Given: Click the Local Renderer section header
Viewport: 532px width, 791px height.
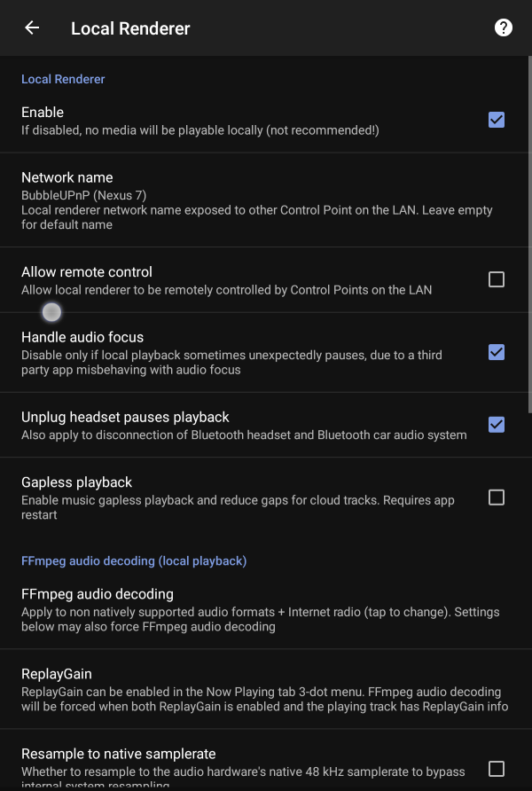Looking at the screenshot, I should pyautogui.click(x=63, y=79).
